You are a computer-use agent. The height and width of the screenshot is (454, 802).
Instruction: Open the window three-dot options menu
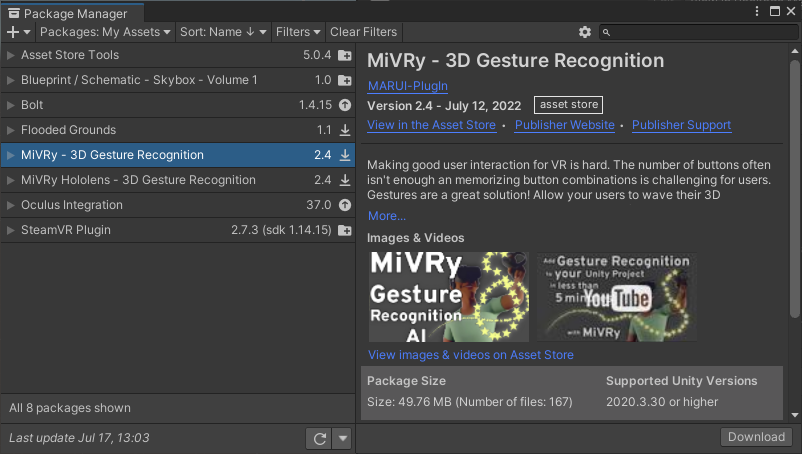point(757,11)
